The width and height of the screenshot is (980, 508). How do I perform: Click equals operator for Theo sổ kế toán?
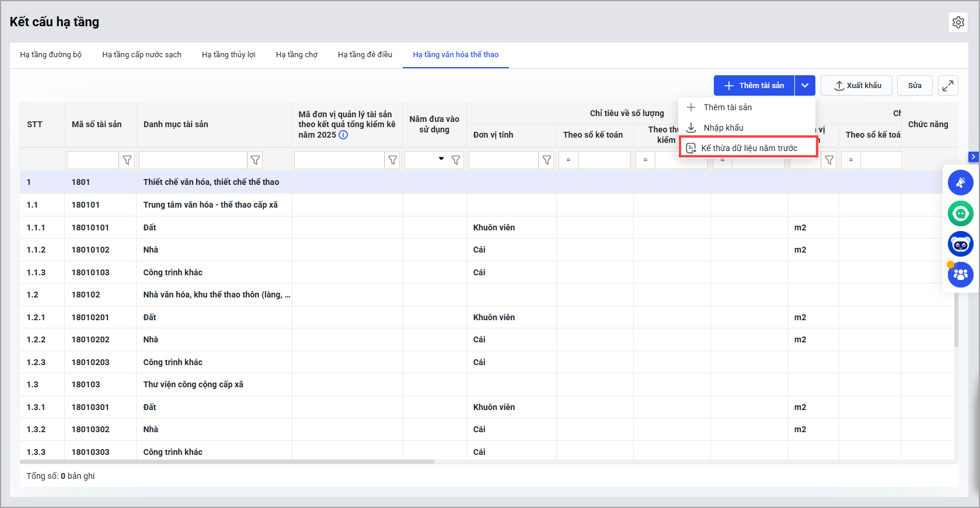pos(569,160)
